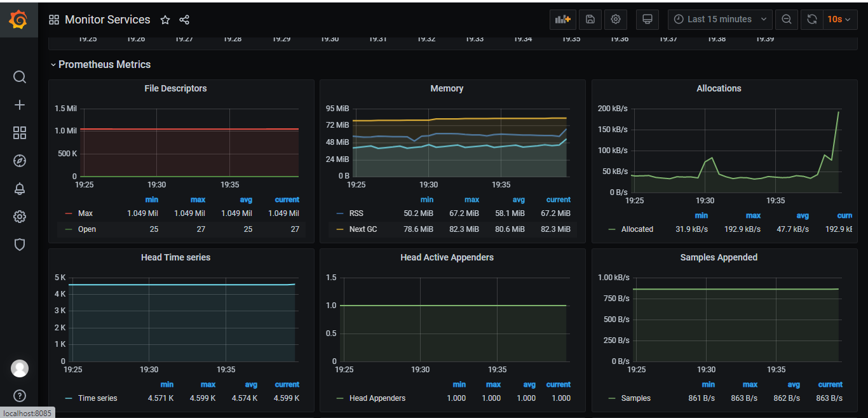The width and height of the screenshot is (868, 418).
Task: Open the Grafana home logo
Action: click(x=18, y=20)
